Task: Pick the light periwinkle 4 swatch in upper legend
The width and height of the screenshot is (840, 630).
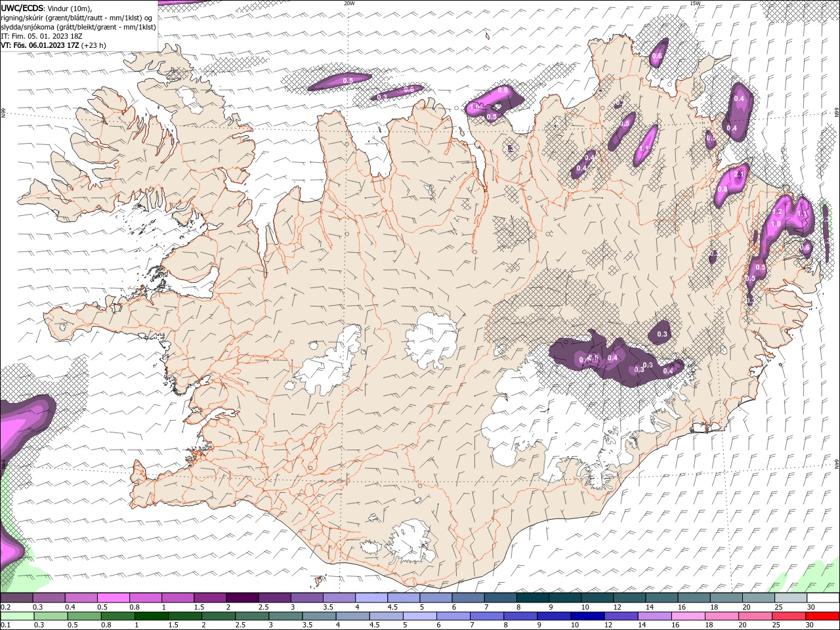Action: click(x=371, y=598)
